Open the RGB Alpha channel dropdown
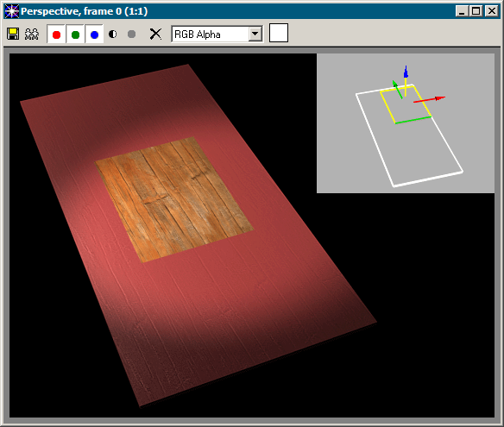This screenshot has height=427, width=504. click(x=255, y=34)
